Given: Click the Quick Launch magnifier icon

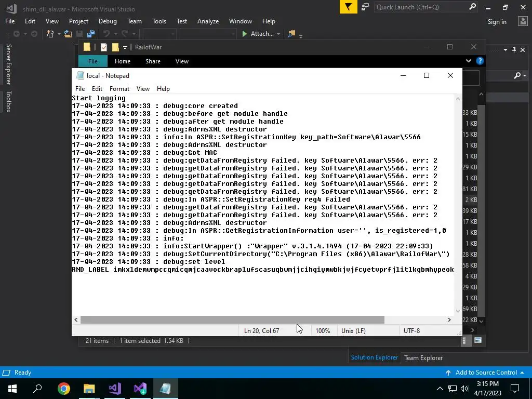Looking at the screenshot, I should (x=472, y=6).
